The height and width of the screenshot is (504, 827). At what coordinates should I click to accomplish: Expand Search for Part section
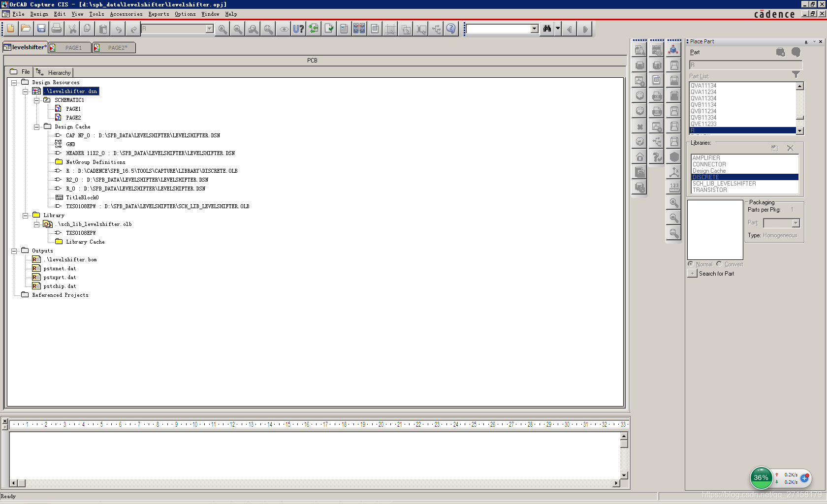click(692, 274)
